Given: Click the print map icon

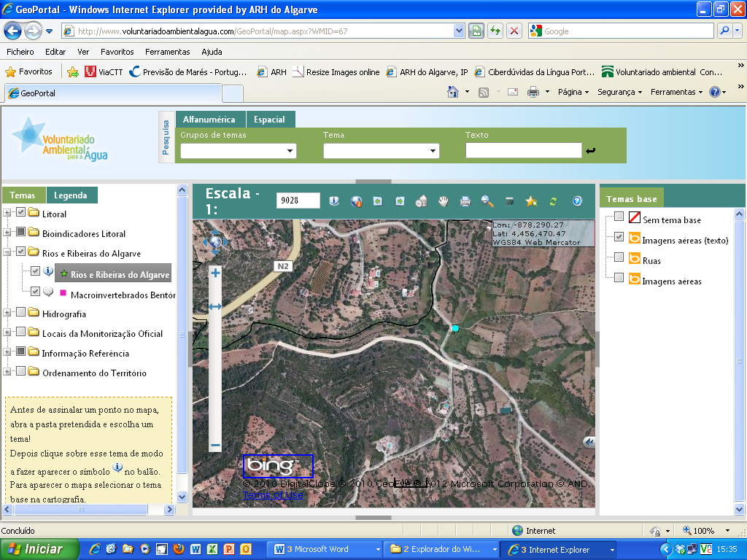Looking at the screenshot, I should 465,201.
